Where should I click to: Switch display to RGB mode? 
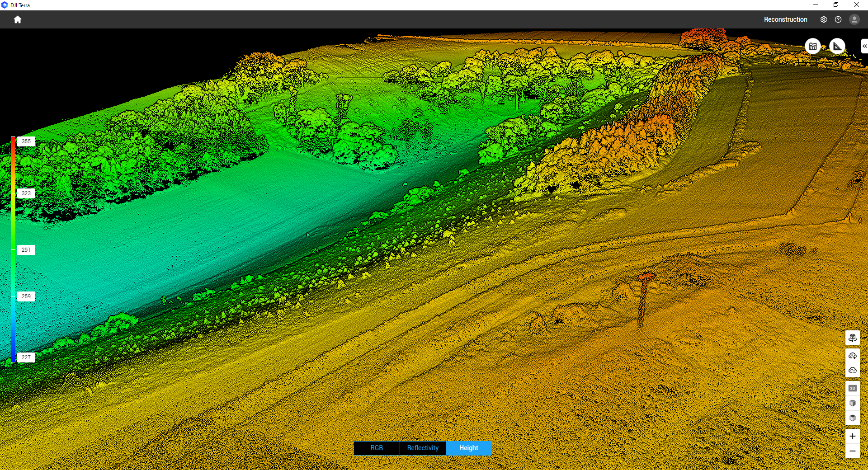coord(377,448)
